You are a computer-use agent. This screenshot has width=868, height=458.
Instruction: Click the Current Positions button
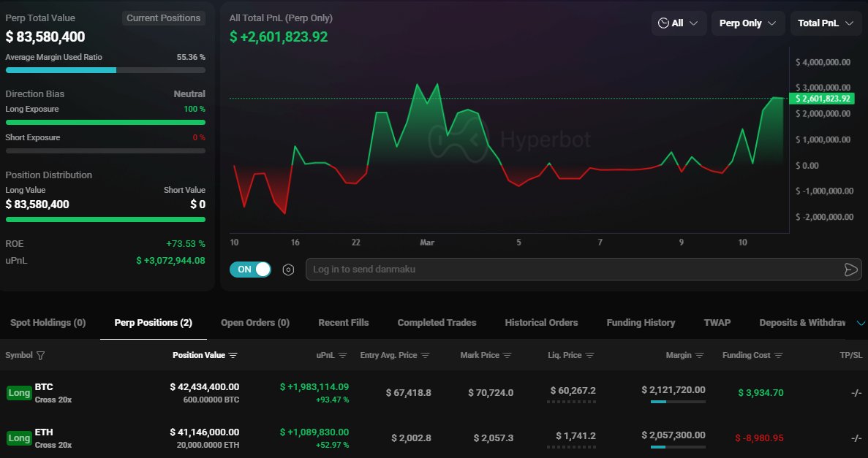pyautogui.click(x=163, y=18)
